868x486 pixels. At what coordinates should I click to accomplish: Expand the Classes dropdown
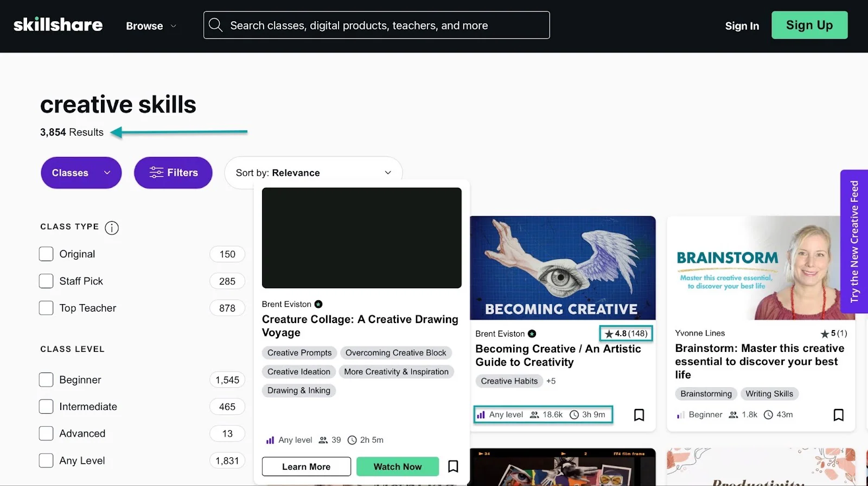tap(81, 173)
